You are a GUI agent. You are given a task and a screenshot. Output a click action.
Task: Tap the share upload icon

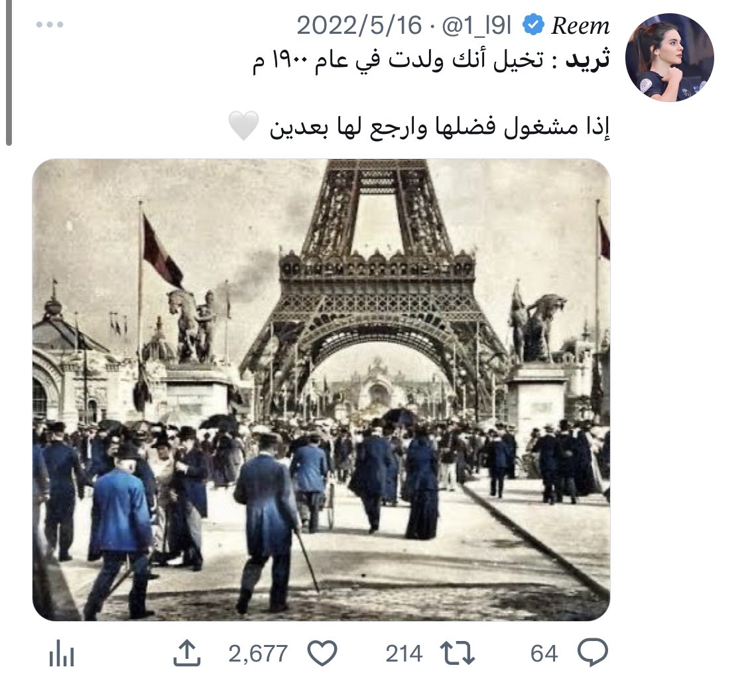tap(186, 652)
